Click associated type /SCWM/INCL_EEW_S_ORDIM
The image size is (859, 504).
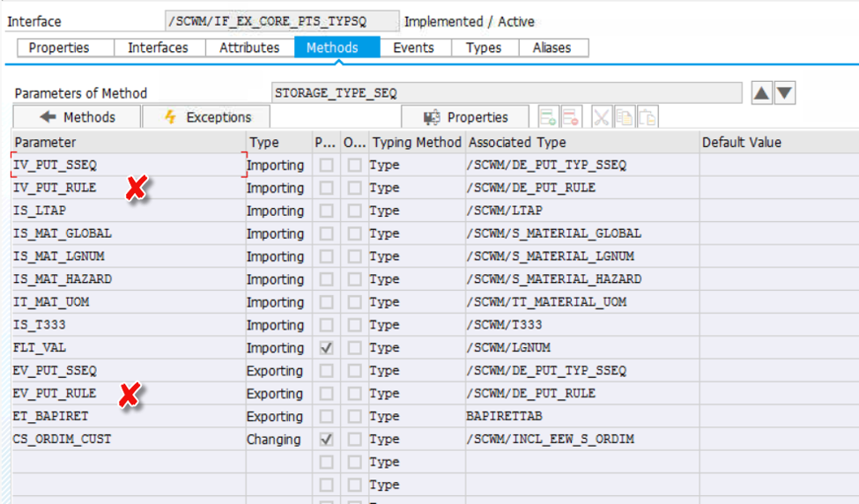click(x=582, y=440)
